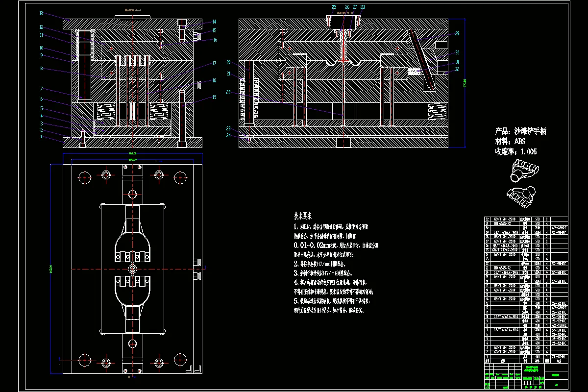Screen dimensions: 588x392
Task: Select callout number 12 in the J-J section
Action: [42, 27]
